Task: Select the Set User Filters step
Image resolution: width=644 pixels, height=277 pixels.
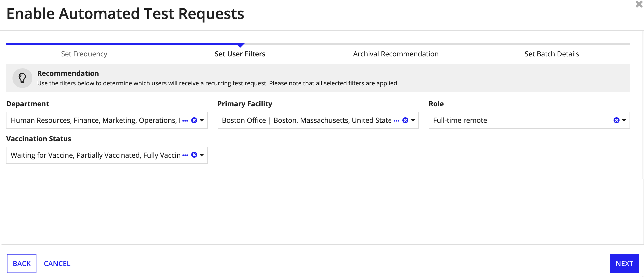Action: 240,54
